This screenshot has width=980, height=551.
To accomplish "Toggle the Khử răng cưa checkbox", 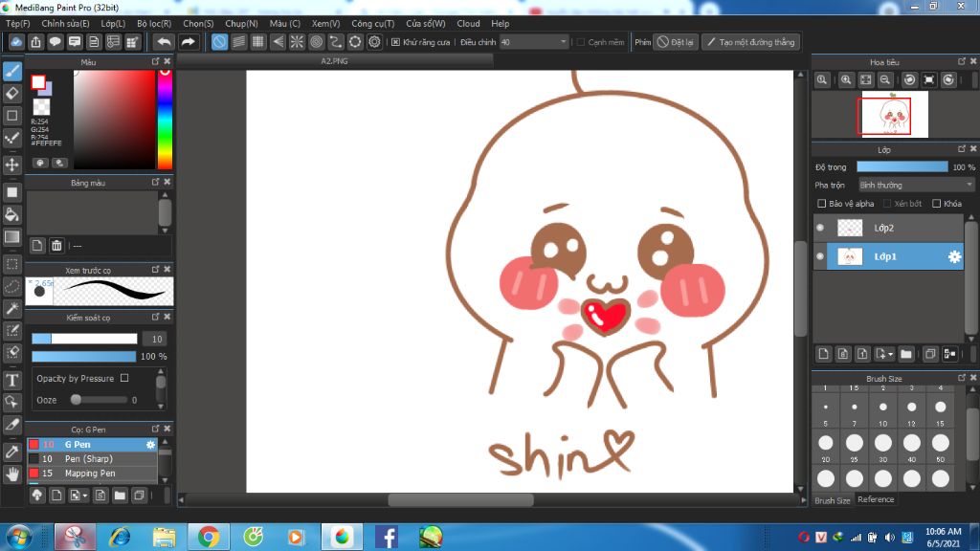I will [x=395, y=42].
